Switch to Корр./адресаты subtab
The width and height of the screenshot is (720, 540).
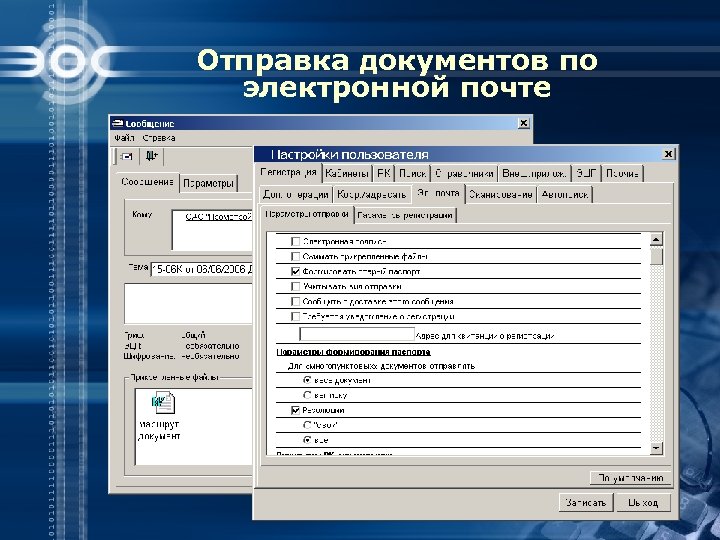(x=371, y=194)
